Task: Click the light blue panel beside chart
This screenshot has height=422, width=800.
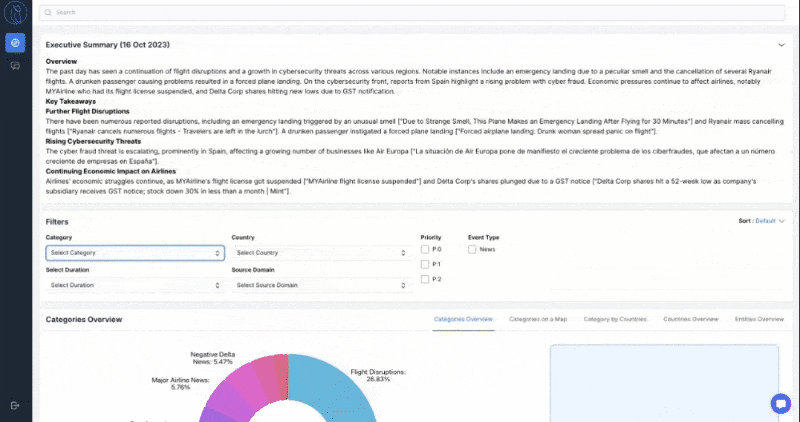Action: pos(664,383)
